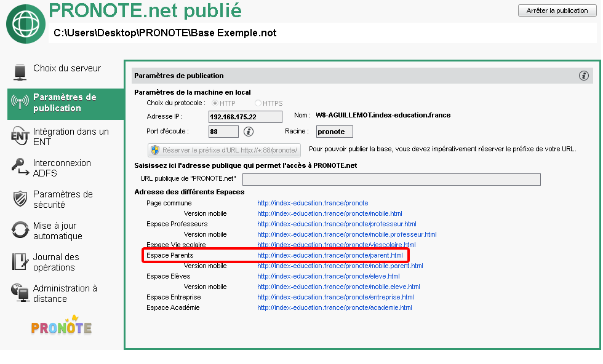The height and width of the screenshot is (364, 603).
Task: Click the ENT icon in the sidebar
Action: [x=20, y=136]
